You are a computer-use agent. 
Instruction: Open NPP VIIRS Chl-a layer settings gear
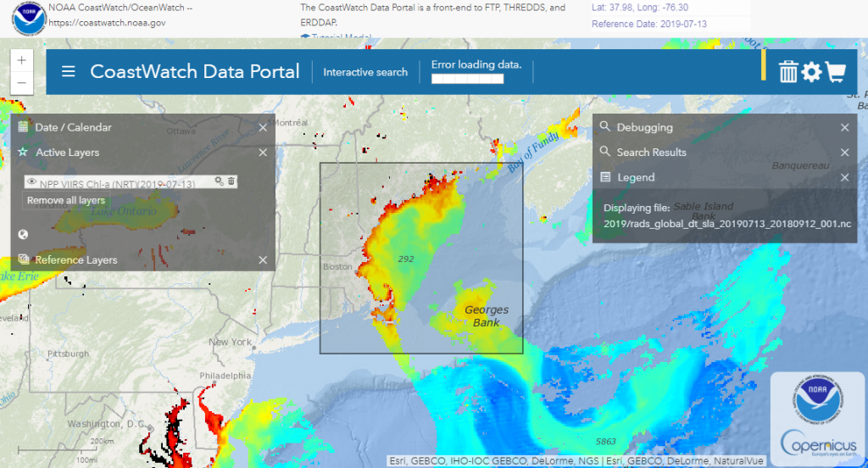[x=219, y=181]
